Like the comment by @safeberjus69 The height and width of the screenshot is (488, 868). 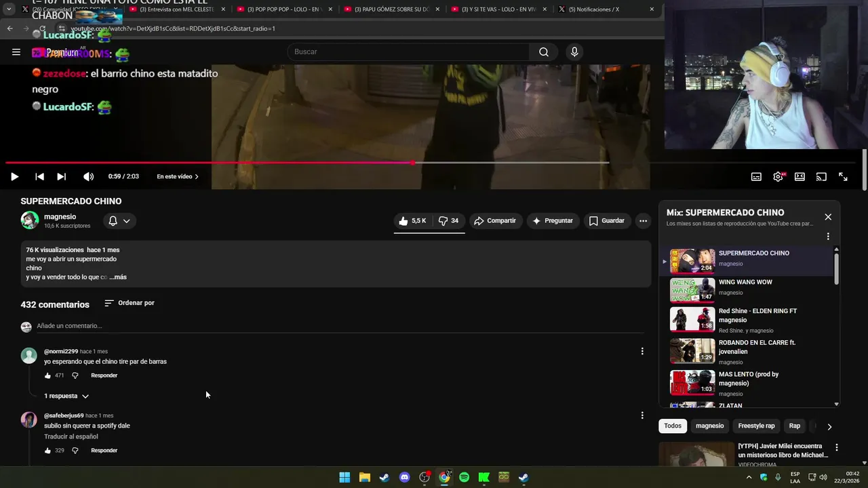coord(47,451)
